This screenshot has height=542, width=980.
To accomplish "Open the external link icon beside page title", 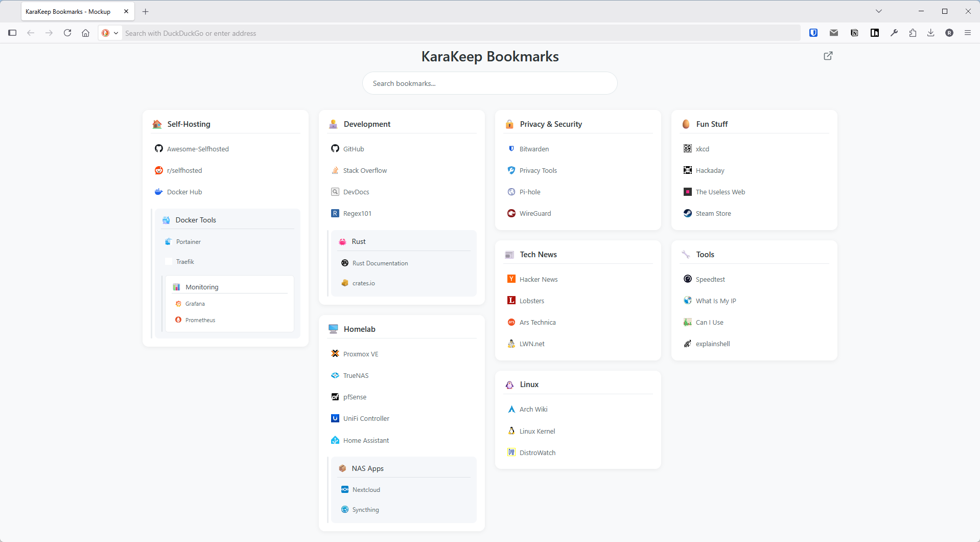I will [x=828, y=56].
